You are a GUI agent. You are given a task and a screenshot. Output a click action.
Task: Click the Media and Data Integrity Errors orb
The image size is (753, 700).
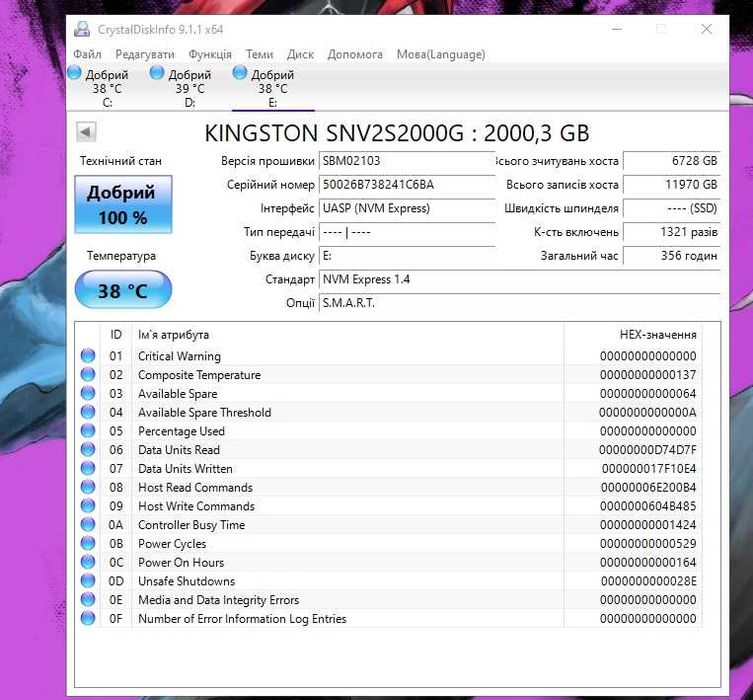[88, 599]
